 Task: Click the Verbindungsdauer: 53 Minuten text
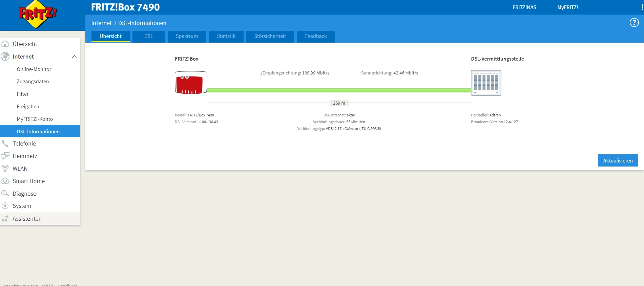(x=339, y=122)
